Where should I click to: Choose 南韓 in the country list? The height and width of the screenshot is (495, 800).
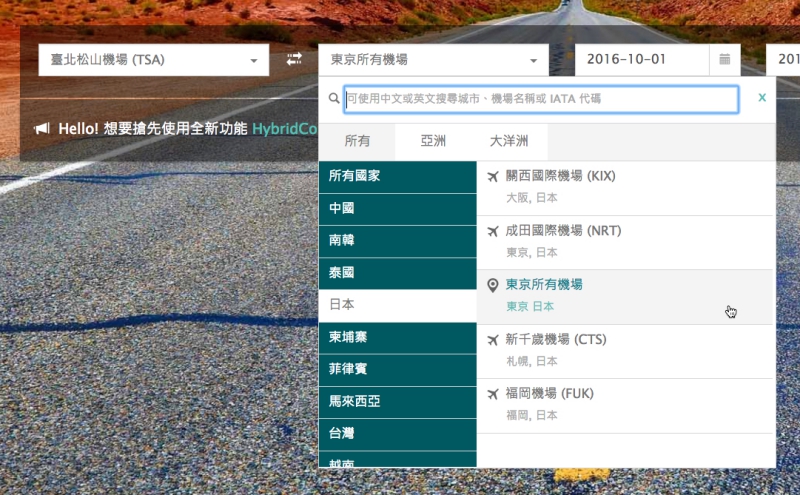click(x=397, y=241)
